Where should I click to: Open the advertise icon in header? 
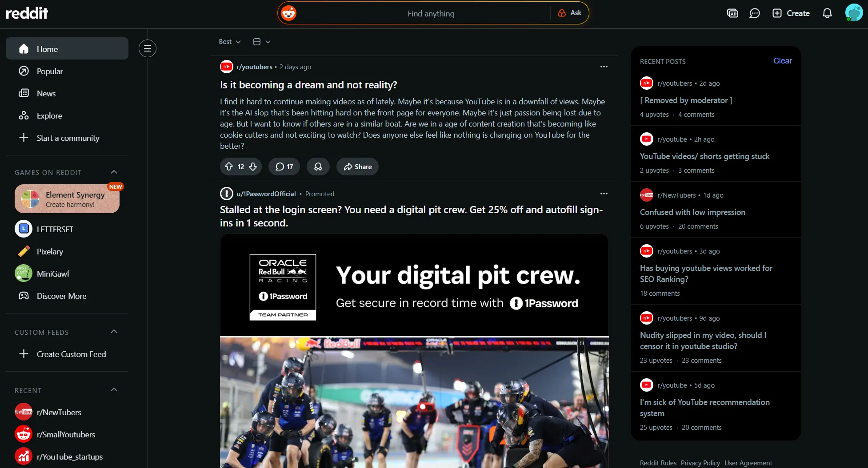(x=732, y=13)
